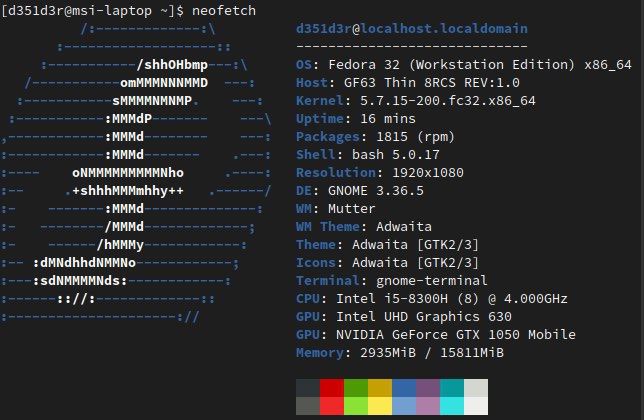The height and width of the screenshot is (420, 644).
Task: Click the GPU line Intel UHD Graphics 630
Action: pos(404,317)
